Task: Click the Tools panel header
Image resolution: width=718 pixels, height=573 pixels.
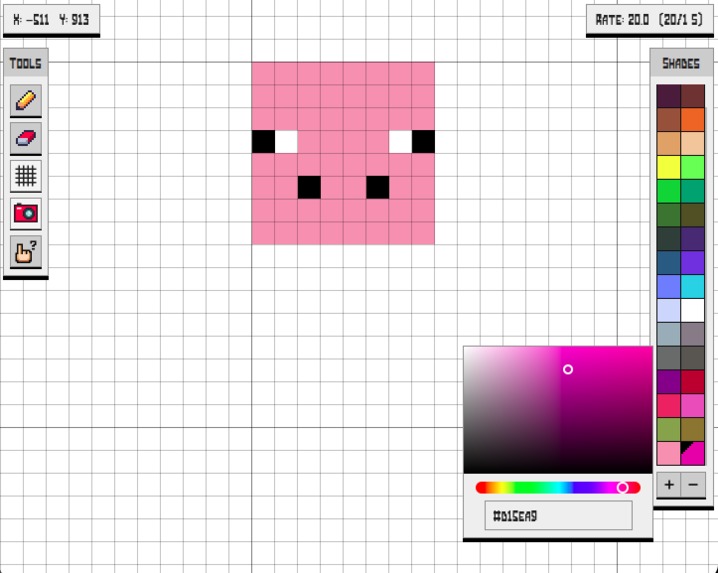Action: click(26, 63)
